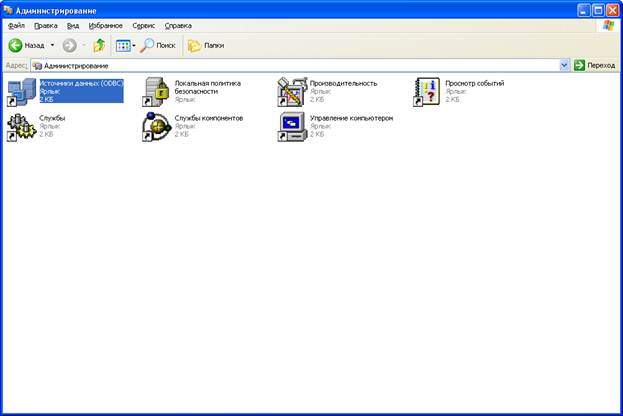
Task: Select the Источники данных (ODBC) shortcut icon
Action: pos(21,92)
